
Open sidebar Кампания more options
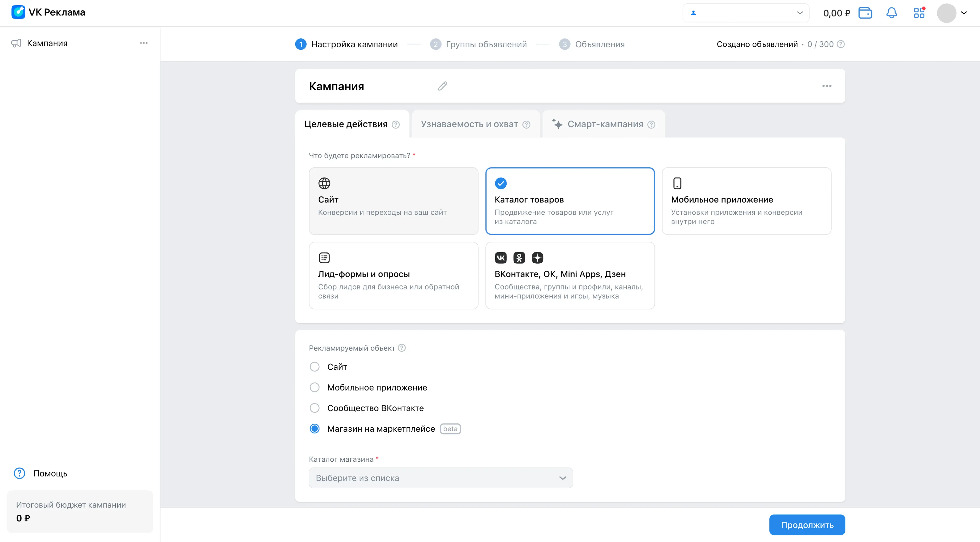(144, 43)
